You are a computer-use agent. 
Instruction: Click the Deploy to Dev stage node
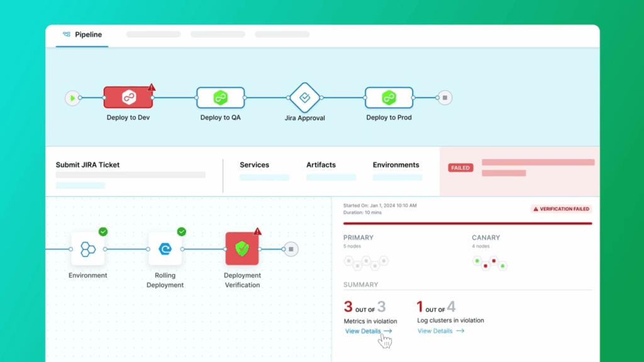128,97
